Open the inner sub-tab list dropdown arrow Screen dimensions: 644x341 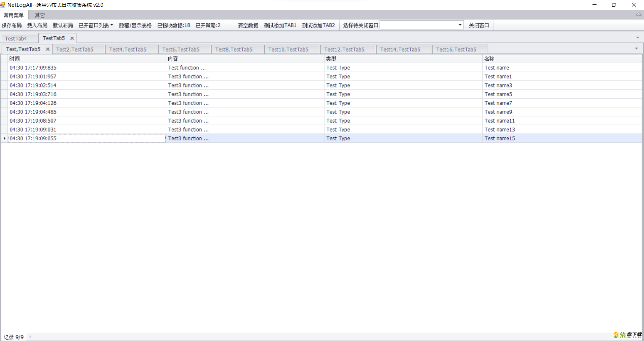(636, 49)
